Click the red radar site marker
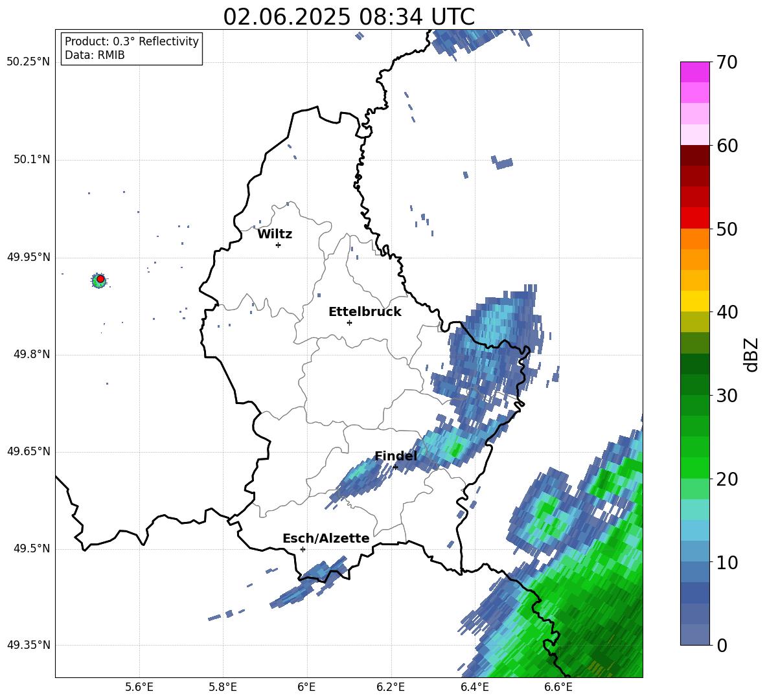Screen dimensions: 767x700 coord(100,279)
